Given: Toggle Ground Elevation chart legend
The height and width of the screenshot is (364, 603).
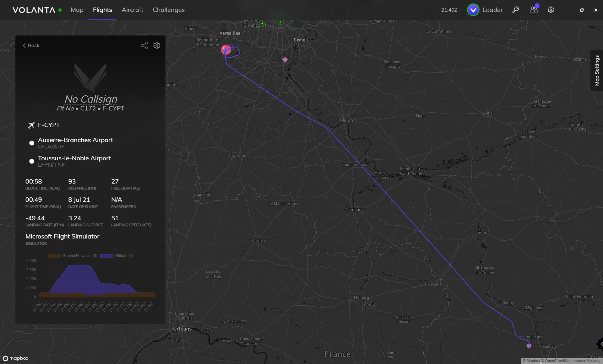Looking at the screenshot, I should click(73, 256).
